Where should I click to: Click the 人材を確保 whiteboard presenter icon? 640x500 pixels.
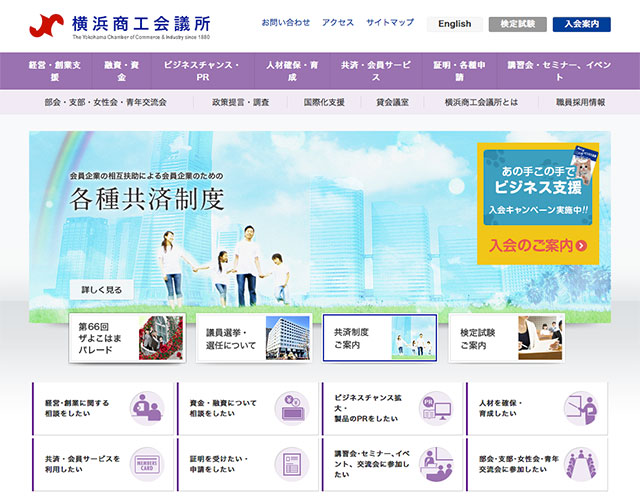point(581,408)
